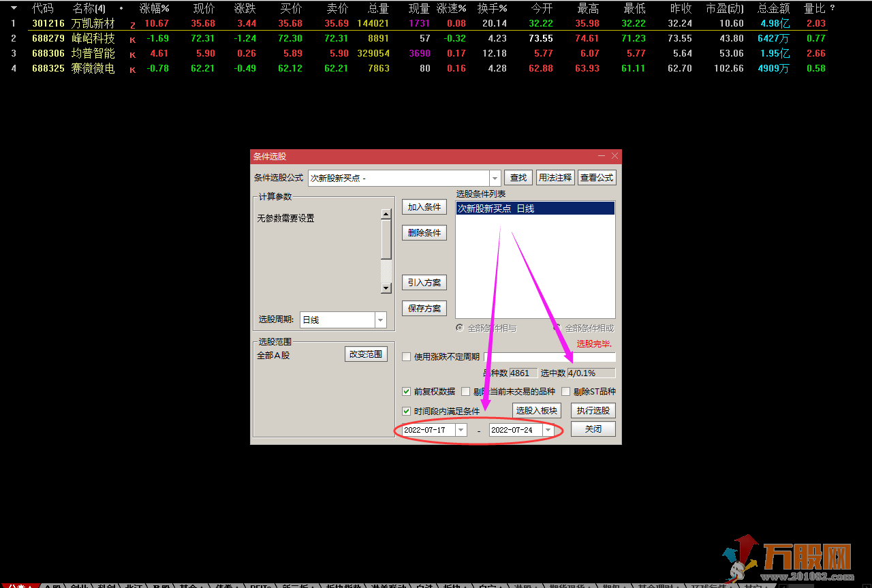This screenshot has height=588, width=872.
Task: Select the 全部条件相与 radio button
Action: pos(460,328)
